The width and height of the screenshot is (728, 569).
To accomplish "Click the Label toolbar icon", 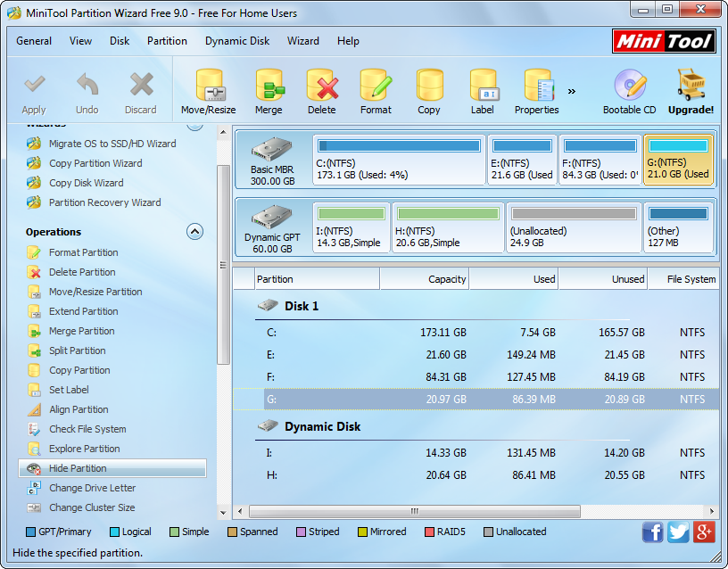I will click(484, 86).
